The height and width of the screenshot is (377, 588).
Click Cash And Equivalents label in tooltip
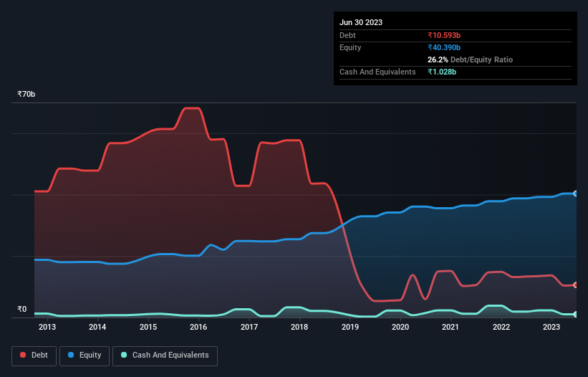pos(377,72)
